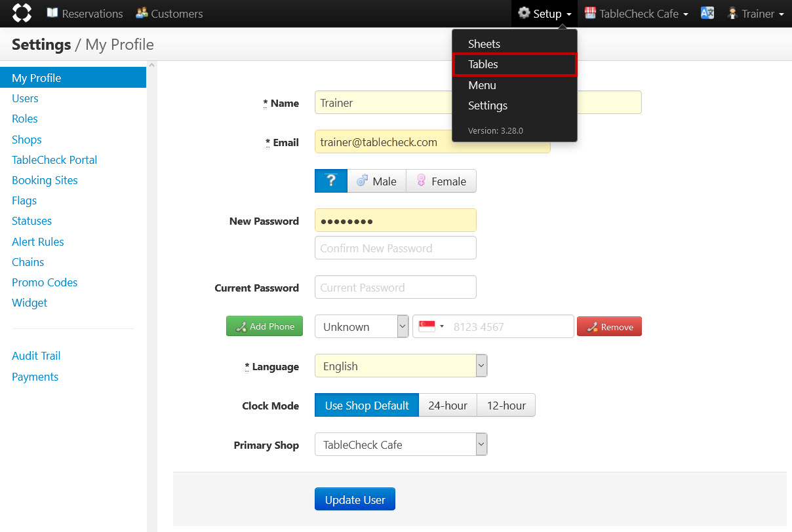
Task: Open Tables from the Setup menu
Action: tap(515, 64)
